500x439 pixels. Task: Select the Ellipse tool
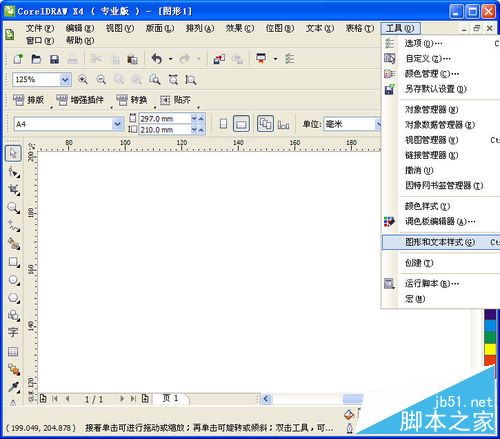[14, 280]
